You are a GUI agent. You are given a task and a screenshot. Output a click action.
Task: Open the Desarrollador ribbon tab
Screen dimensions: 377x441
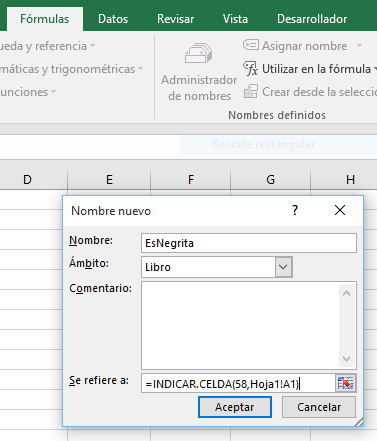pyautogui.click(x=312, y=19)
